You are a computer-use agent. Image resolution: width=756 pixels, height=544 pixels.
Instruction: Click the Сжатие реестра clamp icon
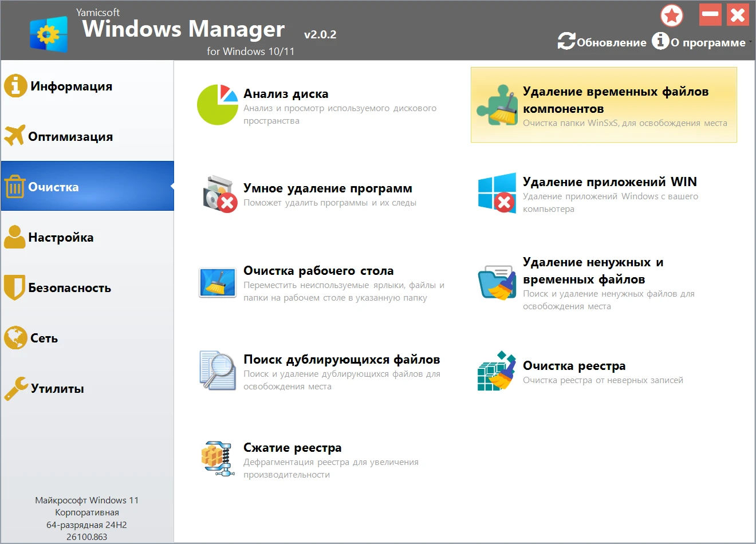[x=218, y=459]
